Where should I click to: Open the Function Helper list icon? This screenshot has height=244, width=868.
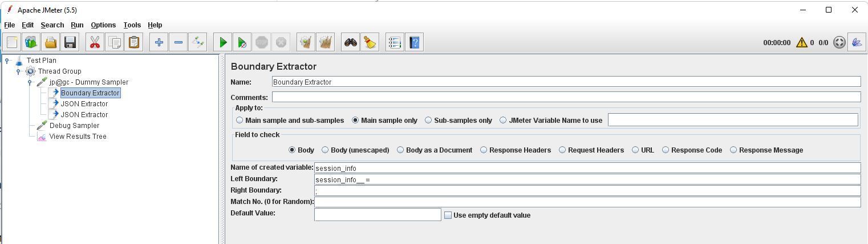[x=395, y=42]
